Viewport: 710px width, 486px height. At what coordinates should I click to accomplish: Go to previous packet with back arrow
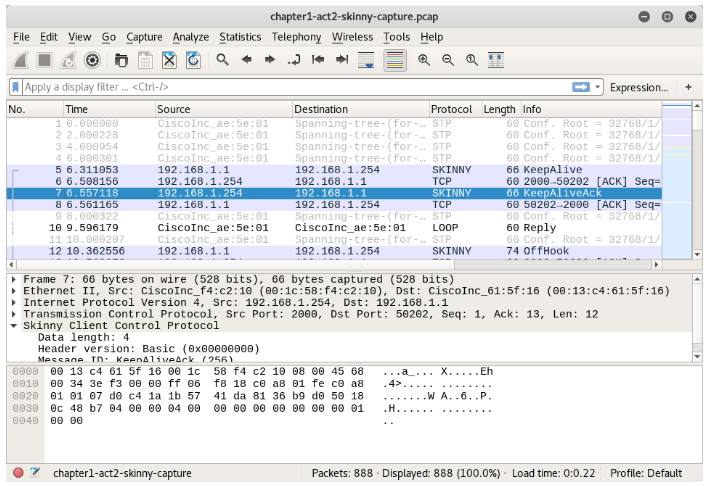pyautogui.click(x=247, y=60)
